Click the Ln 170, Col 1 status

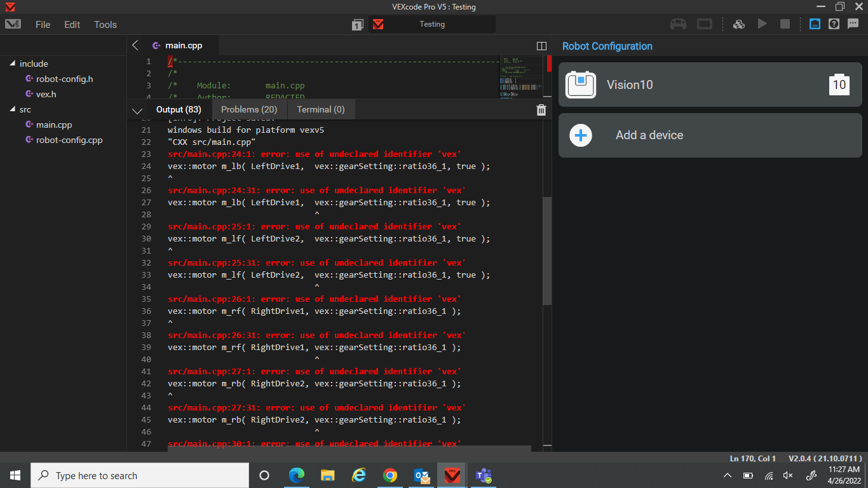tap(753, 458)
